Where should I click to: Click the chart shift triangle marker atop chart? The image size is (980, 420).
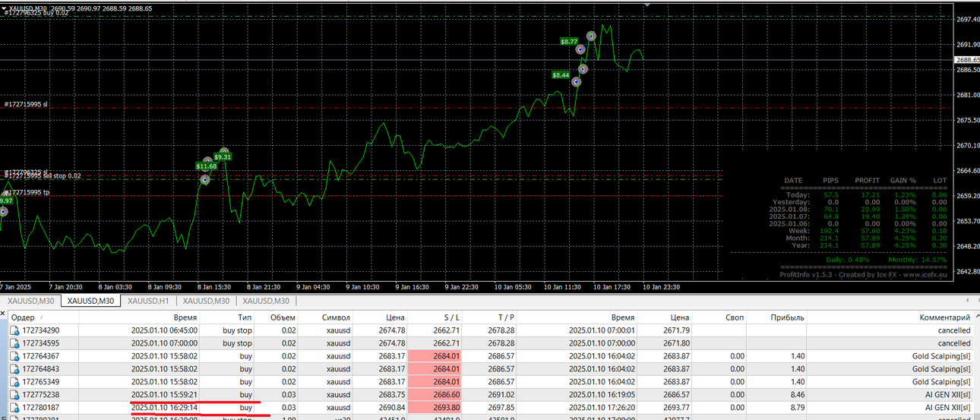[x=647, y=5]
